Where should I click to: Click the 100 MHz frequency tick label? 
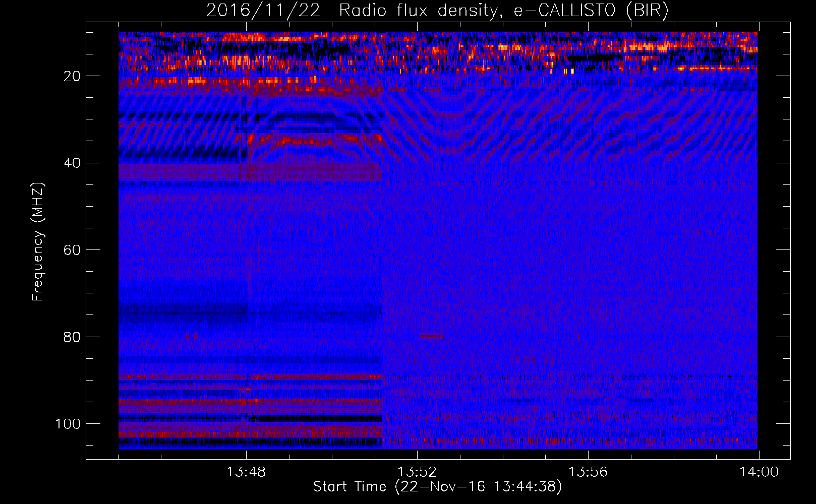pyautogui.click(x=68, y=424)
